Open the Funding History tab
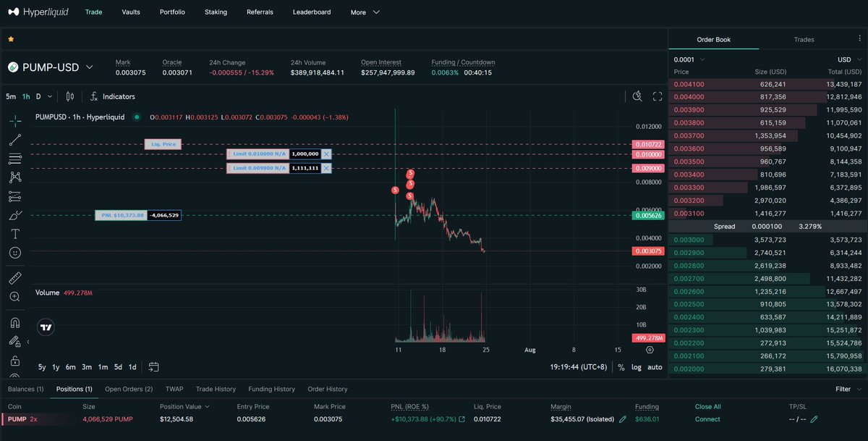 point(271,389)
